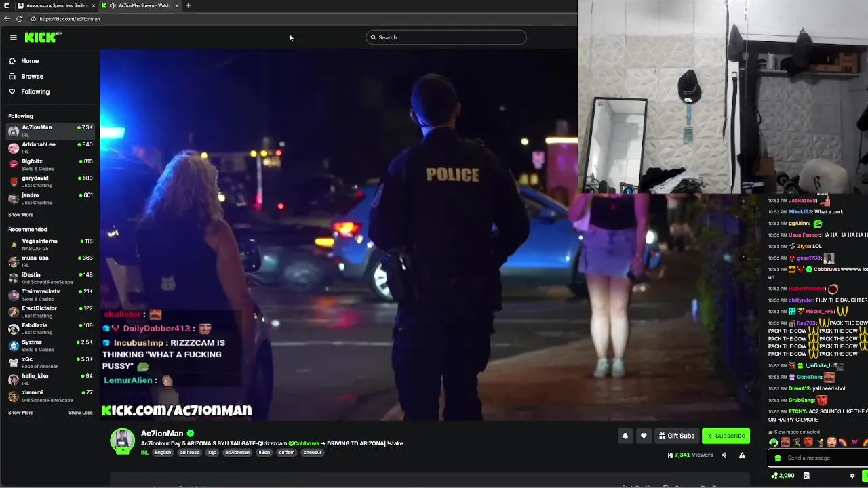868x488 pixels.
Task: Open hello_kiko recommended channel
Action: pos(50,379)
